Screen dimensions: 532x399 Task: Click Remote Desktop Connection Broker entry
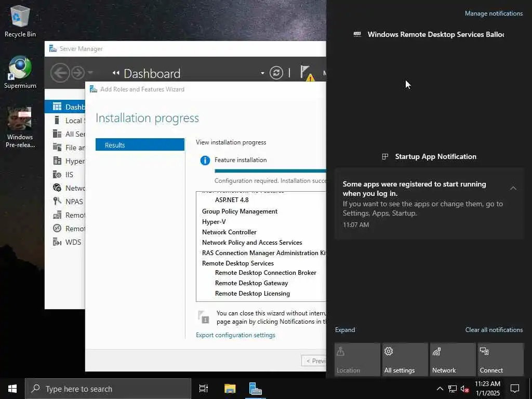(265, 273)
